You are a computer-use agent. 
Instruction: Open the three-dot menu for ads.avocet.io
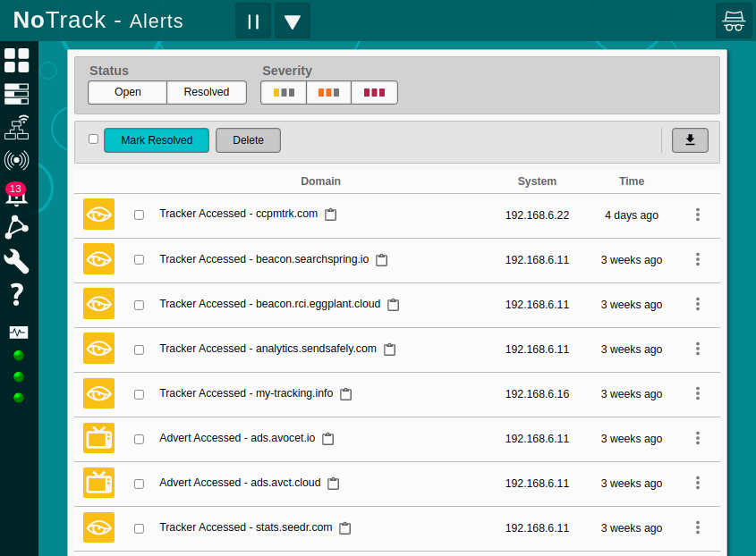point(697,438)
